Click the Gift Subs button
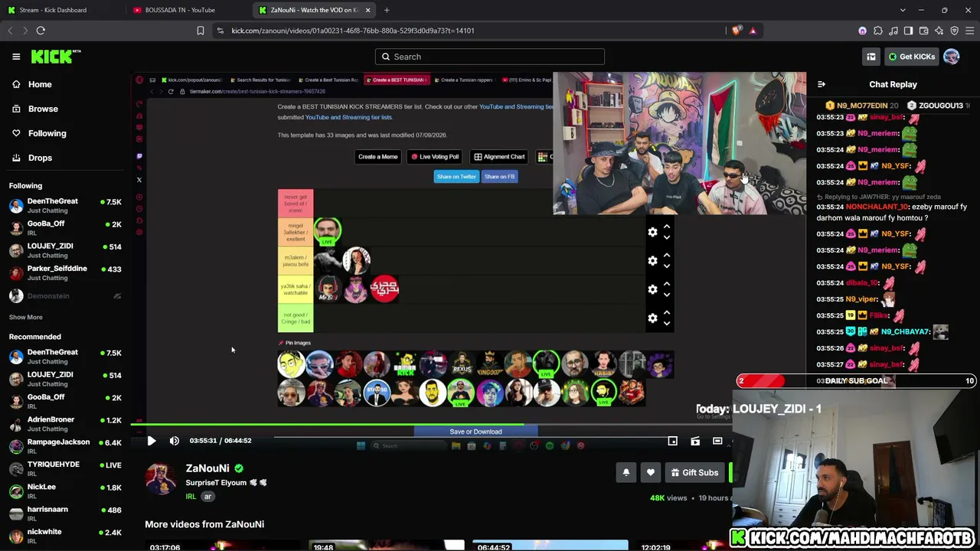 (694, 473)
